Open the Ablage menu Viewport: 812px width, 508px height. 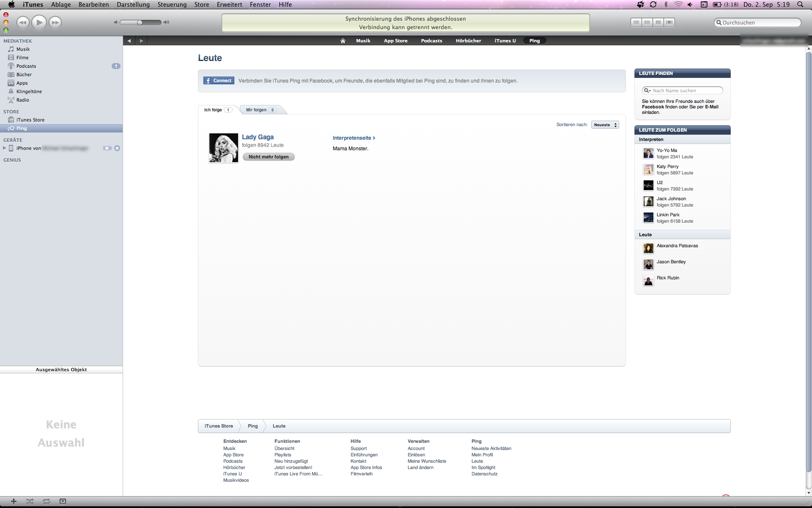tap(61, 5)
